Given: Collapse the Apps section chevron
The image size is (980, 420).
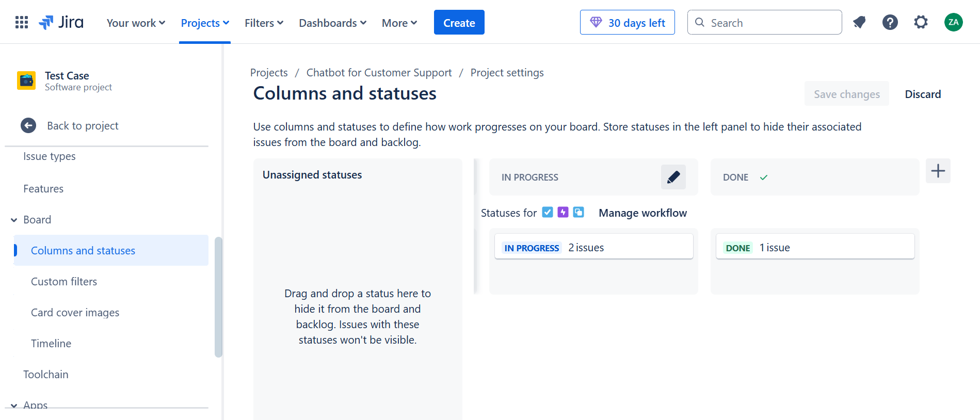Looking at the screenshot, I should 14,406.
